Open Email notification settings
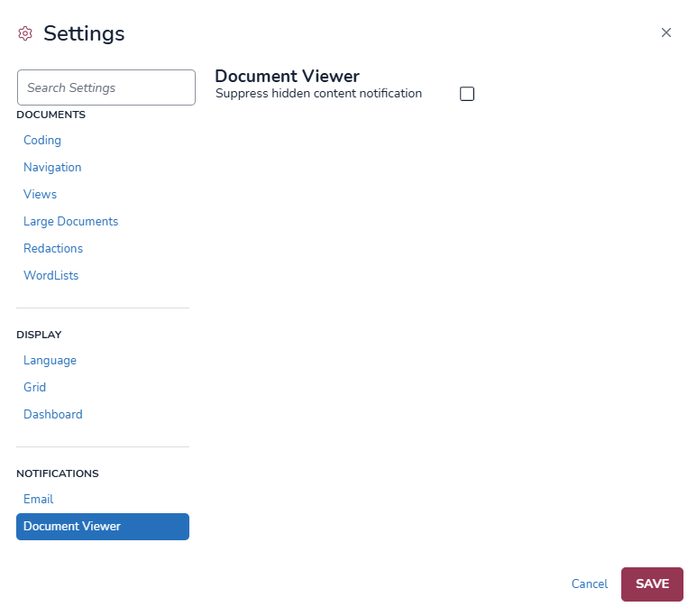 click(x=38, y=499)
